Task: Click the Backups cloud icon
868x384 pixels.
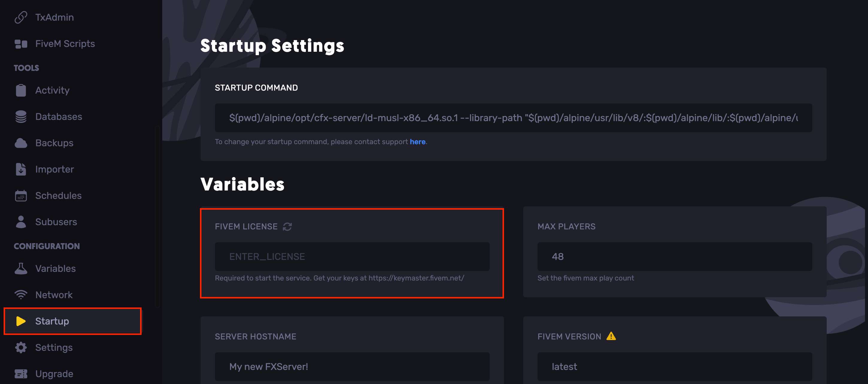Action: (21, 143)
